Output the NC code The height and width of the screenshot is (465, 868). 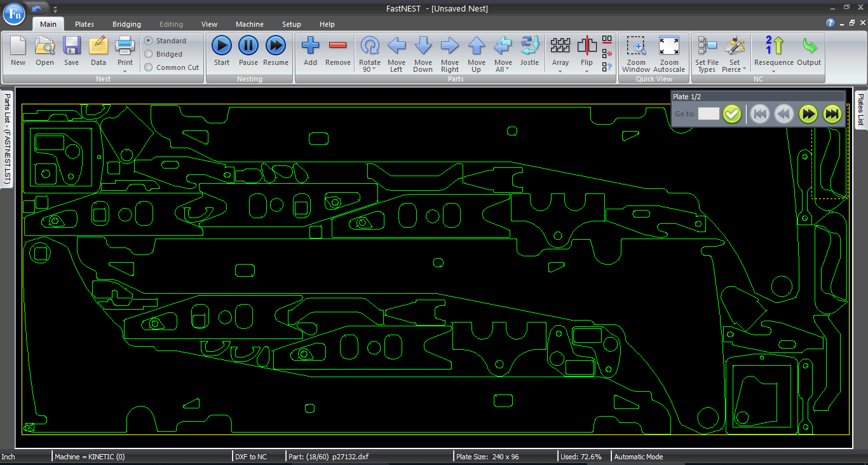[809, 51]
